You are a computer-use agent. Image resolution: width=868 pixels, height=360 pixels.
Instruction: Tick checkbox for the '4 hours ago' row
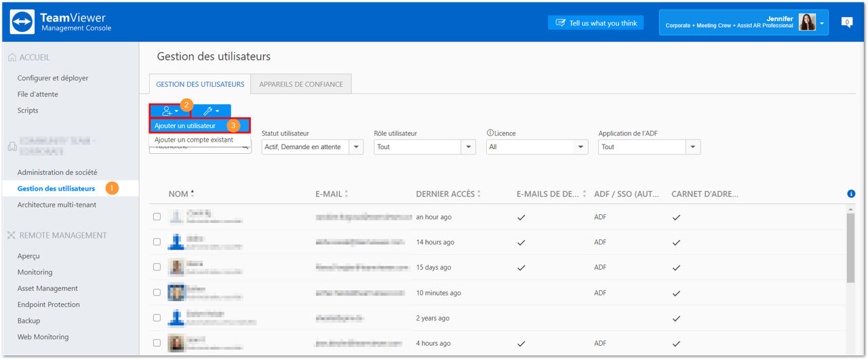(x=157, y=343)
